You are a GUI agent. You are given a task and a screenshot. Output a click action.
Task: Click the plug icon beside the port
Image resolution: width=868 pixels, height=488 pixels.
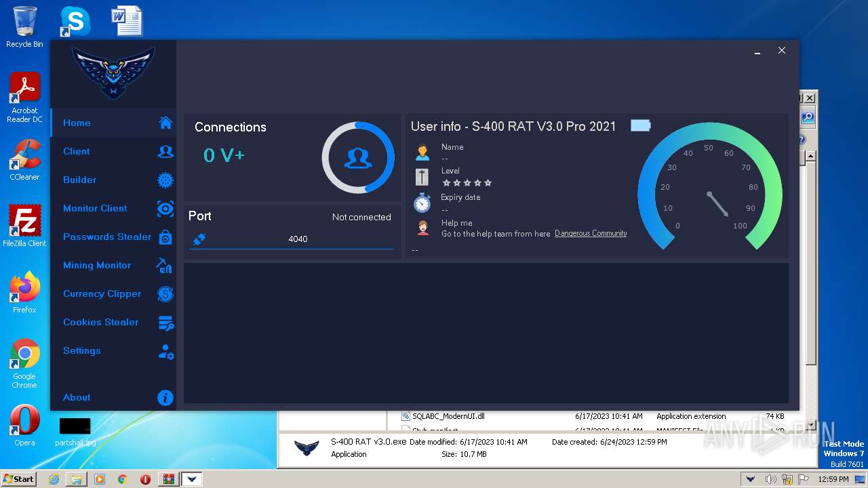[199, 239]
